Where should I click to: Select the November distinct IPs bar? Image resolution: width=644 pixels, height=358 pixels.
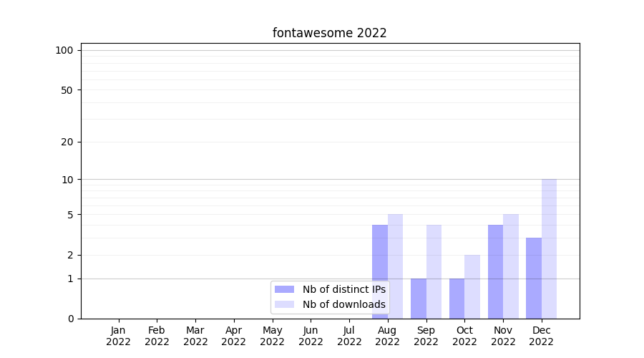click(x=495, y=271)
